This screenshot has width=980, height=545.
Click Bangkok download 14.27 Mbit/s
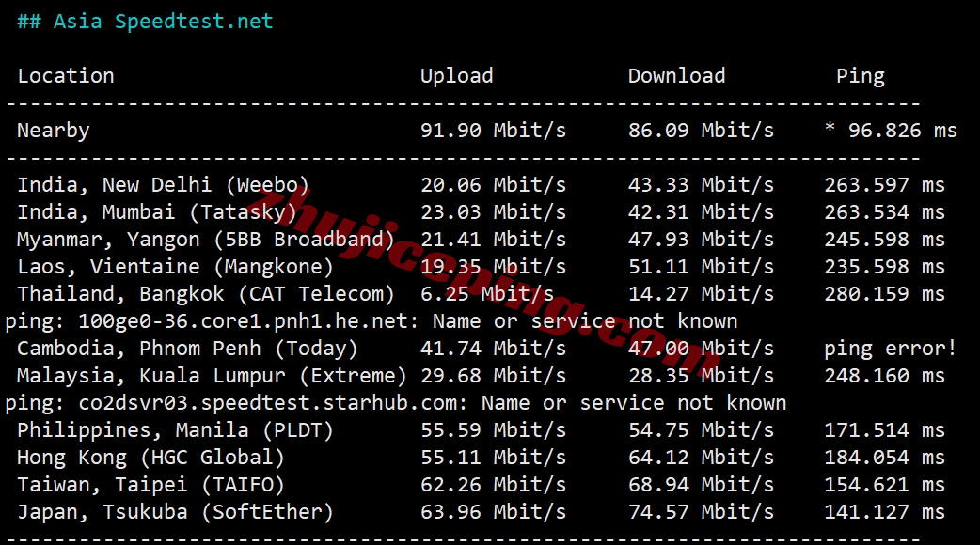click(701, 294)
